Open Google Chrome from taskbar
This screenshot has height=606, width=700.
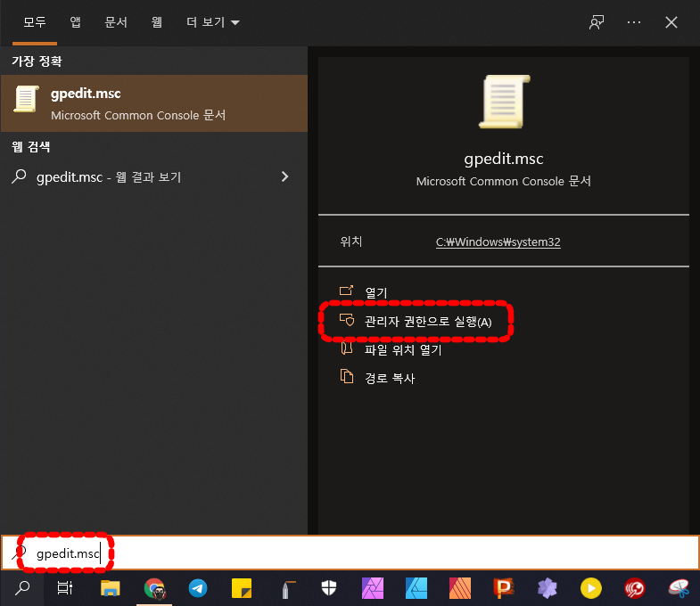click(x=154, y=588)
